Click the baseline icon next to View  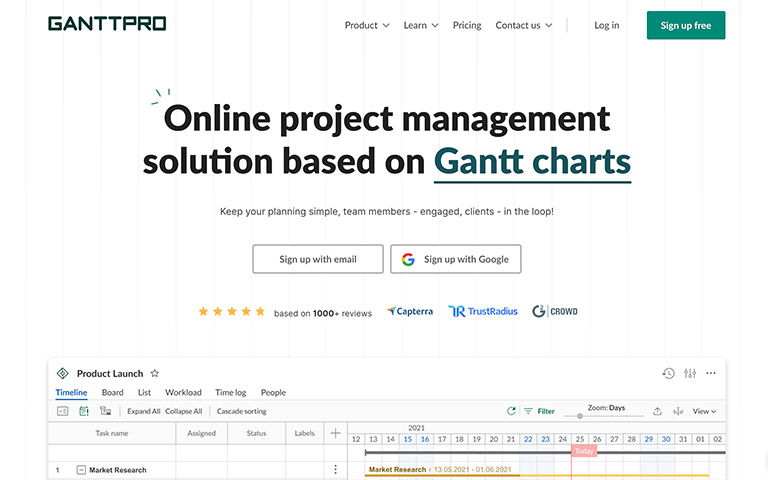678,411
